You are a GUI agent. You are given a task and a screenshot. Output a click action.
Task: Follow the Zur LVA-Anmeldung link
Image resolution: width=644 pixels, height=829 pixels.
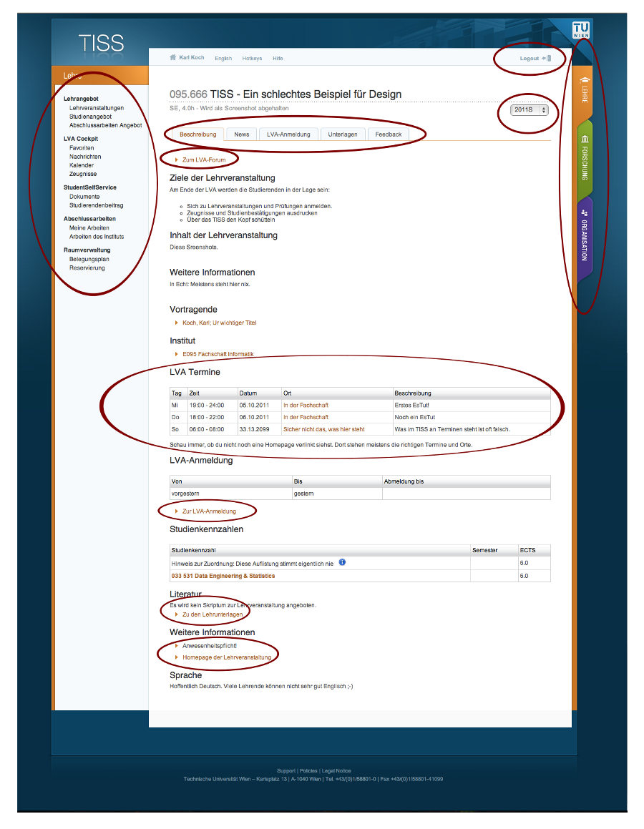pyautogui.click(x=209, y=511)
